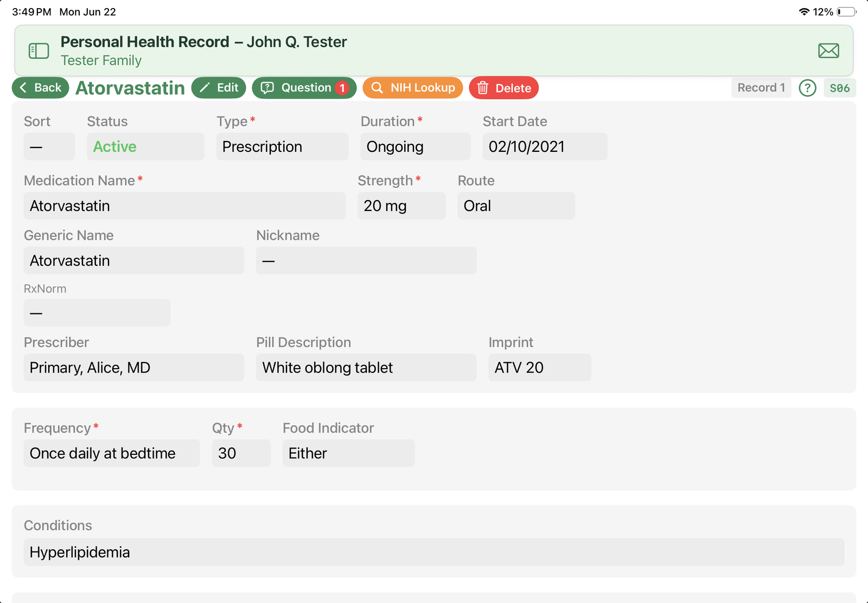Click the Record 1 indicator
The width and height of the screenshot is (868, 603).
pos(761,88)
